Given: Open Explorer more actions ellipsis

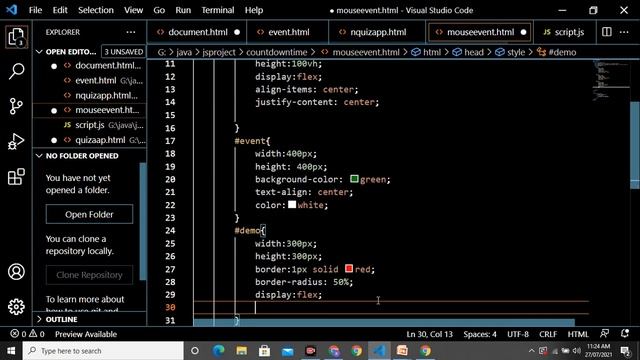Looking at the screenshot, I should tap(131, 32).
